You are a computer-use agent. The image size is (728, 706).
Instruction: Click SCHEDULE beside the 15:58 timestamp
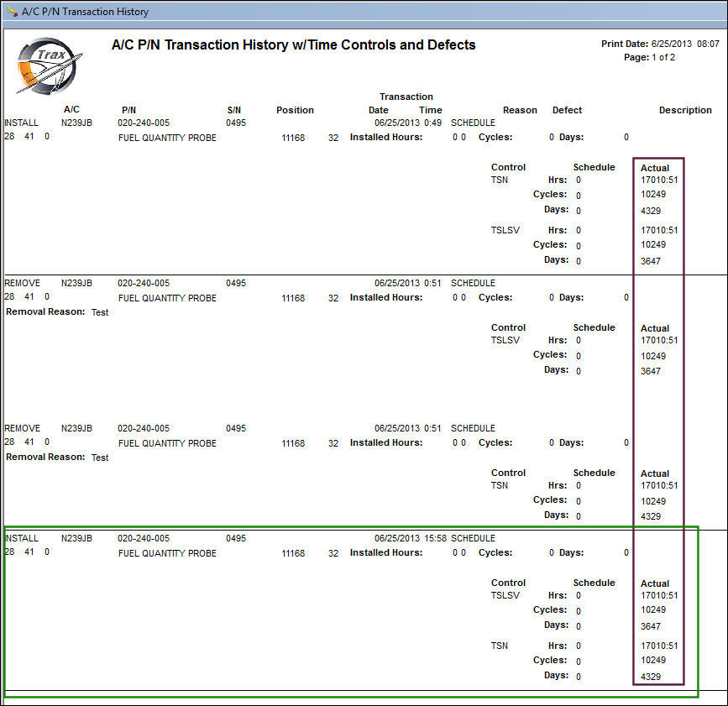tap(473, 538)
